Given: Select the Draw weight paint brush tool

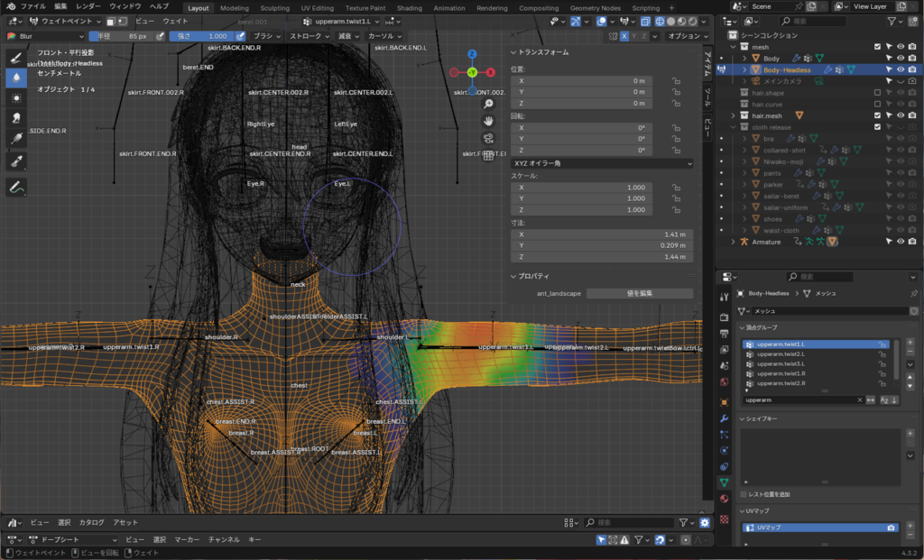Looking at the screenshot, I should point(16,57).
